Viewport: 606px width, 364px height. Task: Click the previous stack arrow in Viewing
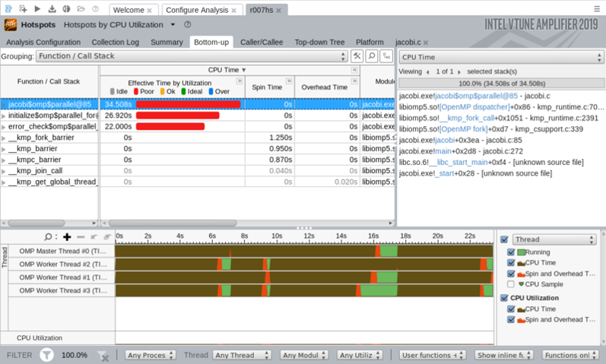point(428,72)
